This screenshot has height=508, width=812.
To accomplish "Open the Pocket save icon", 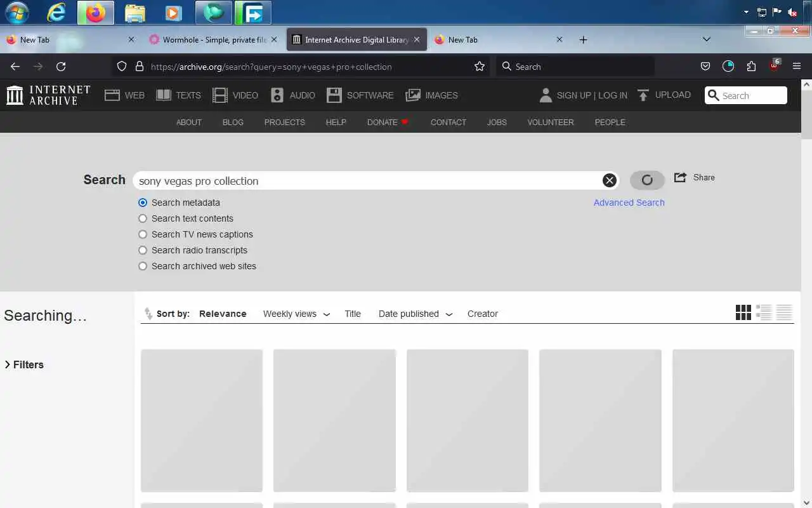I will coord(705,67).
